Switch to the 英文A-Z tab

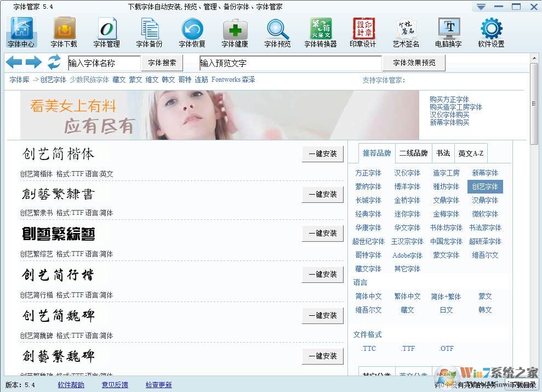coord(471,154)
